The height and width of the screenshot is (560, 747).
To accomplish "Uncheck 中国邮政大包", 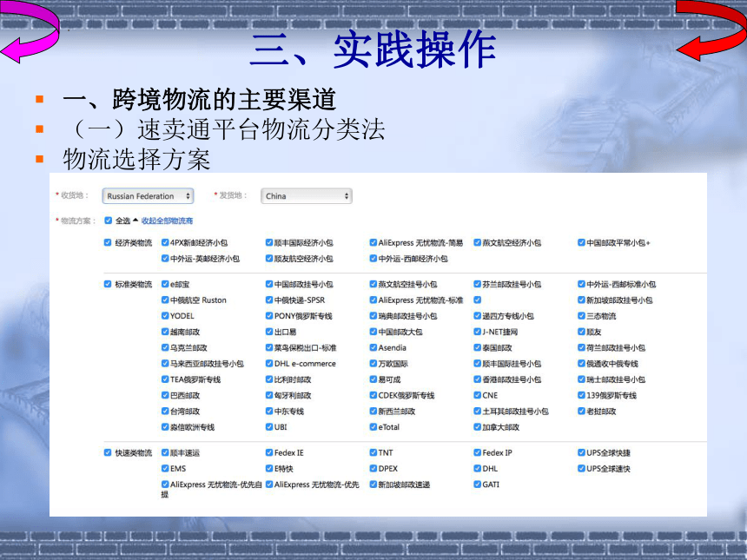I will pyautogui.click(x=373, y=332).
